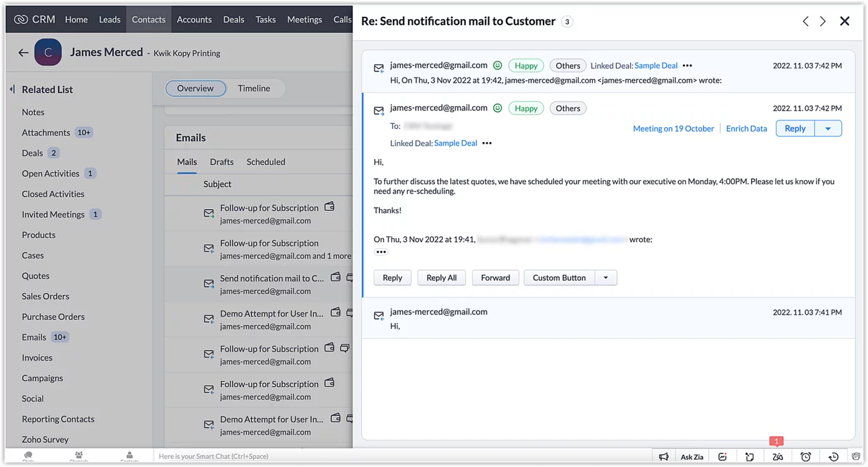
Task: Click back arrow beside James Merced
Action: tap(24, 53)
